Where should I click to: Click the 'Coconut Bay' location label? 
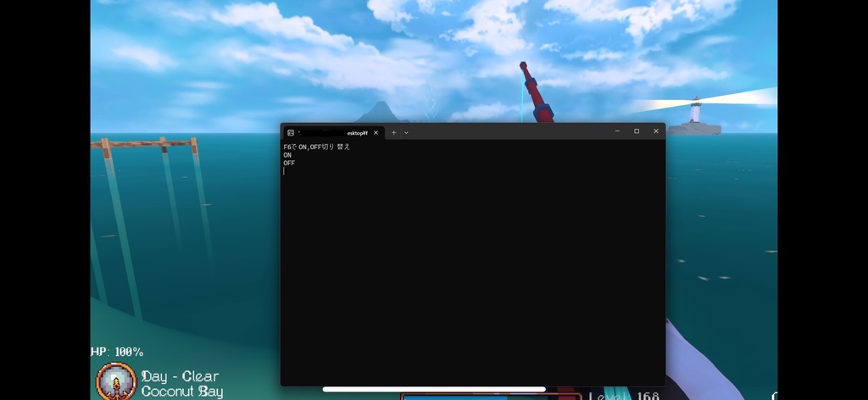pos(182,392)
